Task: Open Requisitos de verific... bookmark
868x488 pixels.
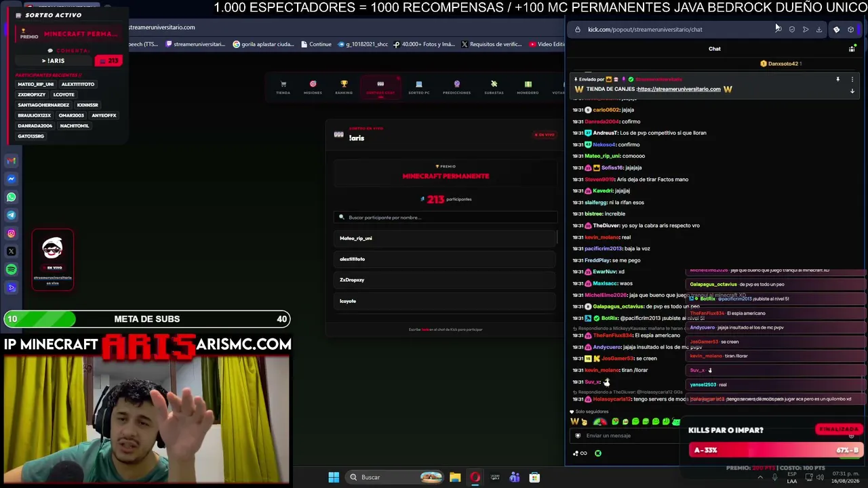Action: tap(492, 44)
